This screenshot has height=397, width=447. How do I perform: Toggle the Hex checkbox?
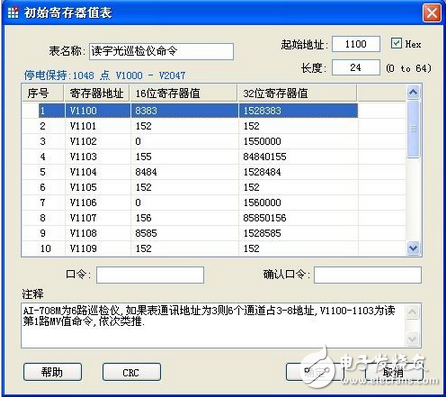point(396,44)
